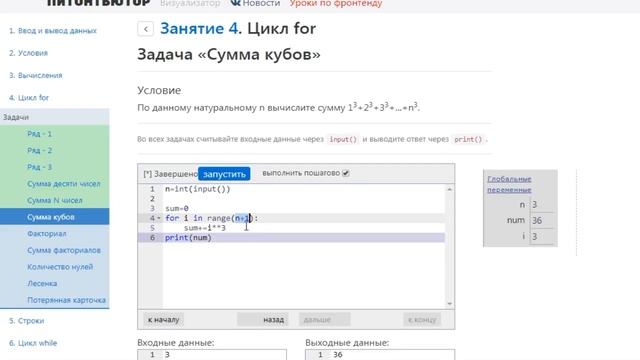Screen dimensions: 640x360
Task: Open lesson 3. Вычисления
Action: point(36,76)
